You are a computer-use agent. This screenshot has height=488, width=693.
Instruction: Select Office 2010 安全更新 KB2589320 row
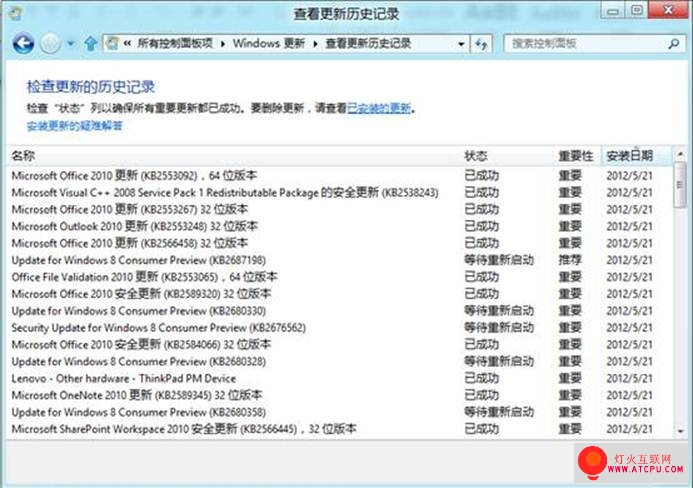(x=340, y=294)
